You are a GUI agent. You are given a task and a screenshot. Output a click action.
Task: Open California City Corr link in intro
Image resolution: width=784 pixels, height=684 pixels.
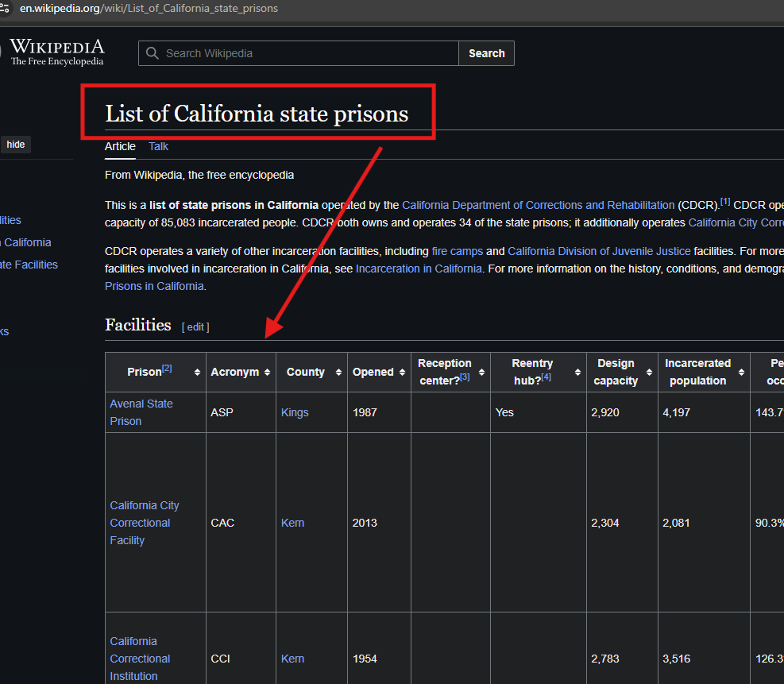736,222
